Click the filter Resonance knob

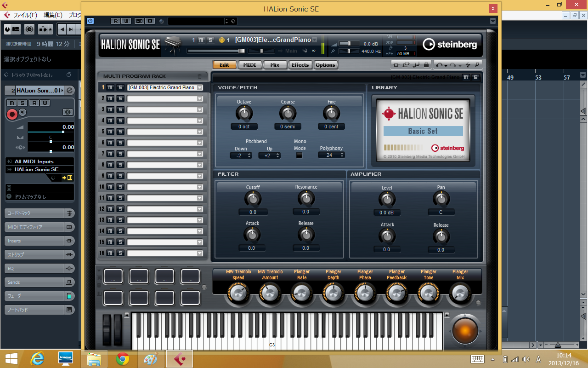point(306,198)
